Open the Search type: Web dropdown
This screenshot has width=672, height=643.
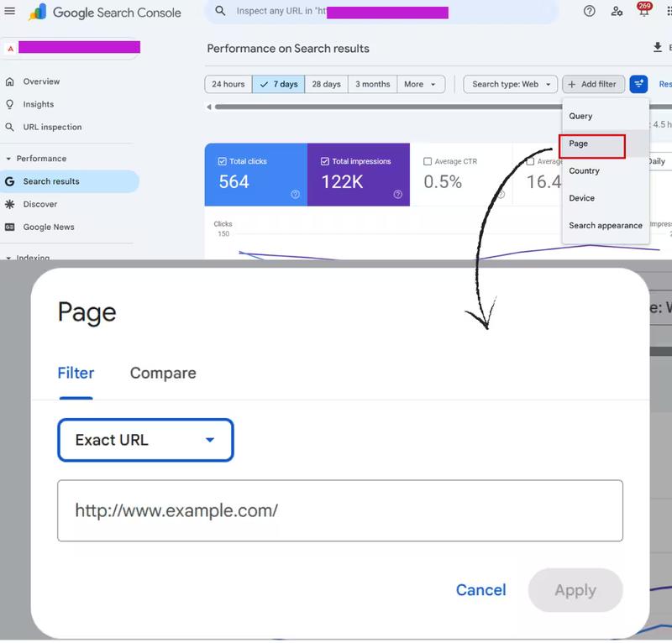coord(510,84)
